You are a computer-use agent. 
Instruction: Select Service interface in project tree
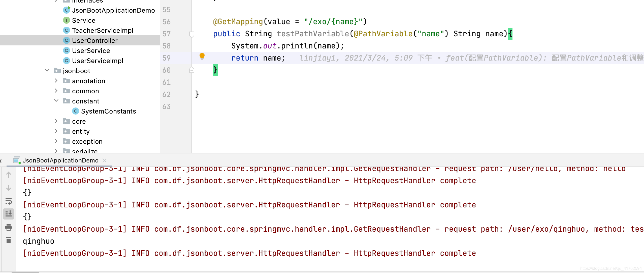coord(82,20)
